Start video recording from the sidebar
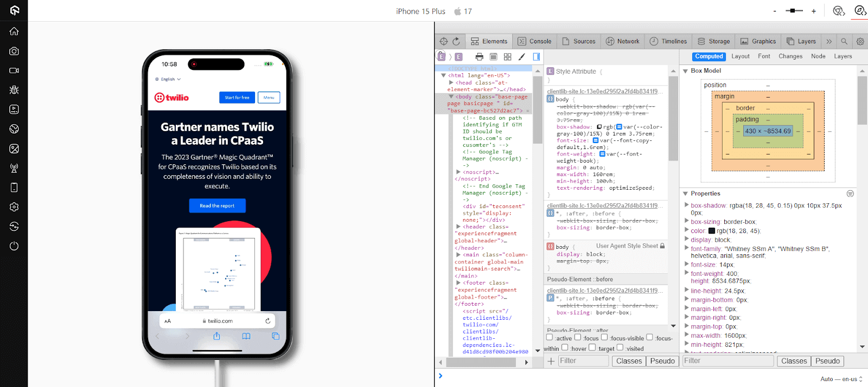The image size is (868, 387). tap(14, 70)
